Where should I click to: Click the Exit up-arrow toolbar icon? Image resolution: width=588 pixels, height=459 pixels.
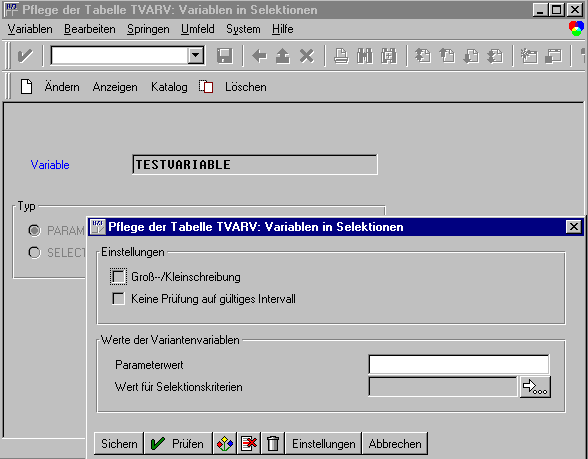click(283, 56)
